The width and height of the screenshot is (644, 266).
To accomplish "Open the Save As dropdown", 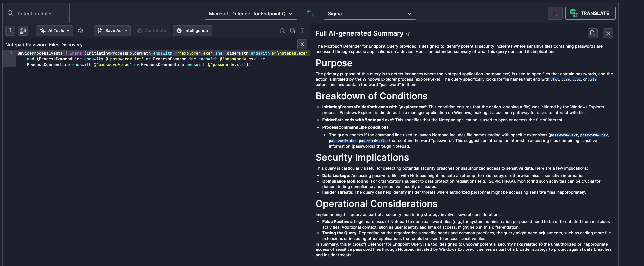I will pos(112,31).
